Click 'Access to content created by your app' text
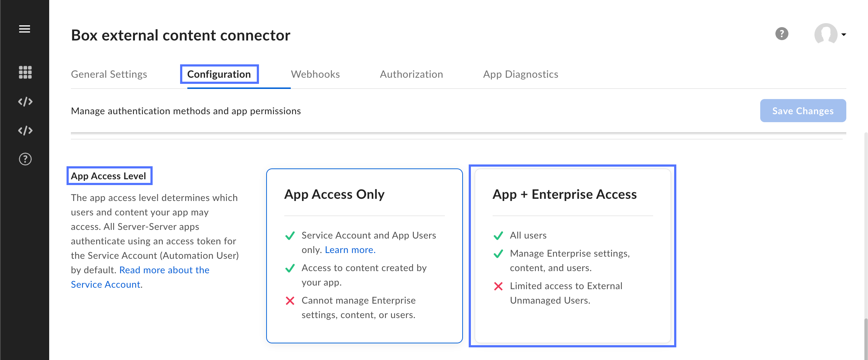Viewport: 868px width, 360px height. (x=364, y=275)
